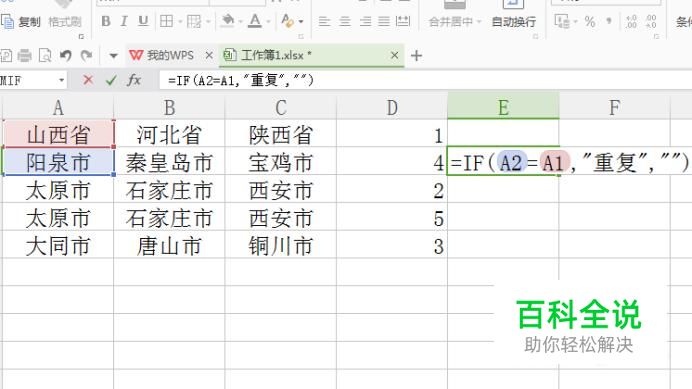Decrease decimal places
The height and width of the screenshot is (389, 692).
click(x=651, y=21)
